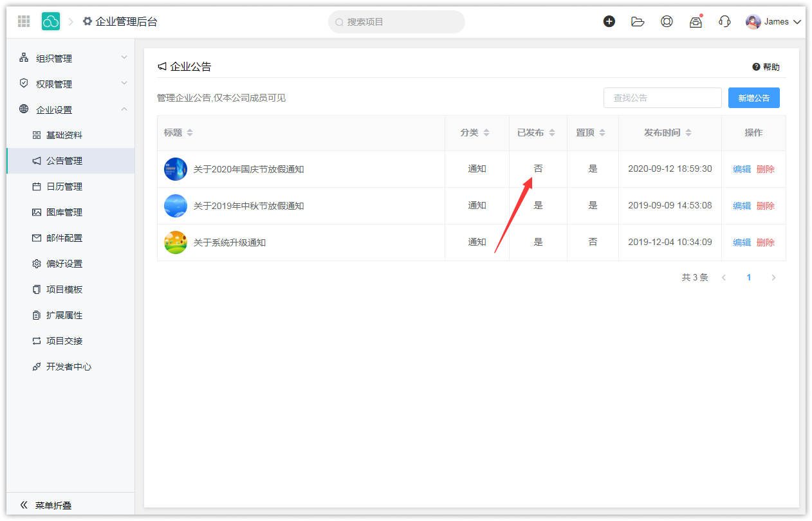Open 项目交接 in sidebar
This screenshot has width=812, height=521.
click(71, 341)
